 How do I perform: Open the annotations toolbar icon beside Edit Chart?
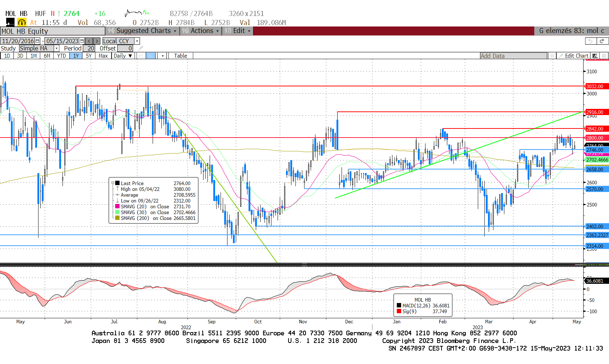point(595,56)
